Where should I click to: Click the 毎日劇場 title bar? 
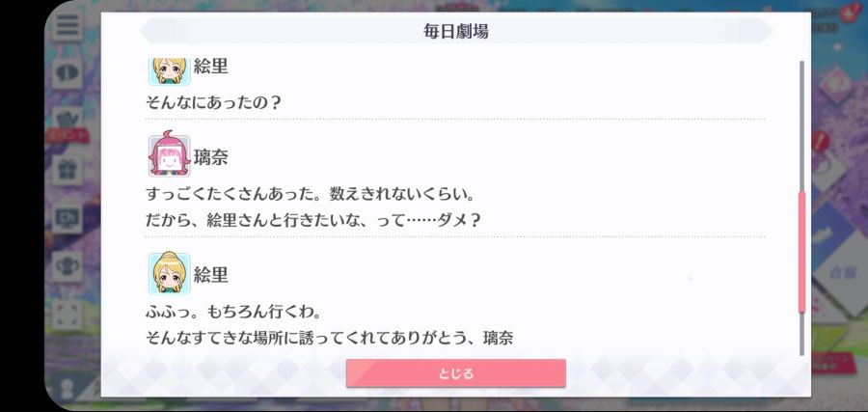(x=455, y=31)
